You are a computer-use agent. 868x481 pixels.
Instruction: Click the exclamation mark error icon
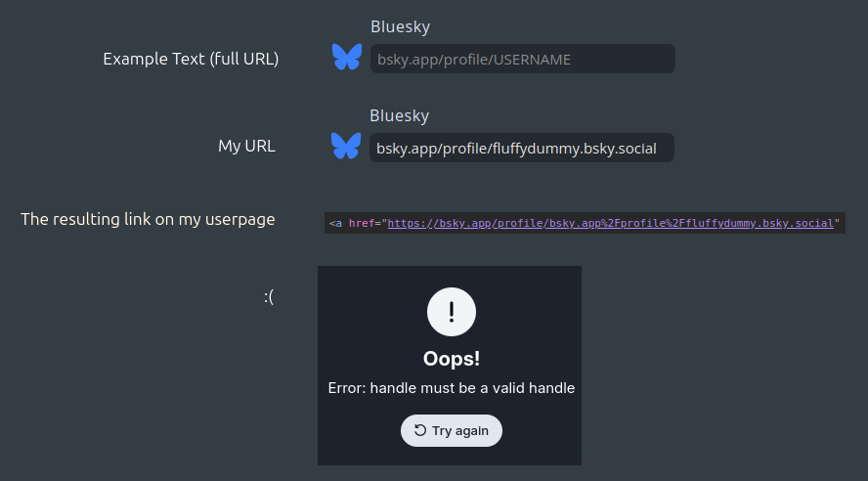451,312
